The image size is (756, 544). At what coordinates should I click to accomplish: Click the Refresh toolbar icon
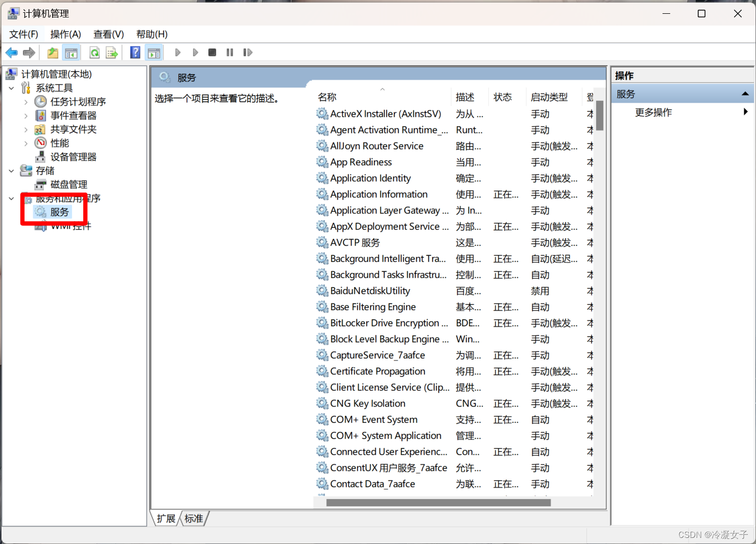coord(94,53)
